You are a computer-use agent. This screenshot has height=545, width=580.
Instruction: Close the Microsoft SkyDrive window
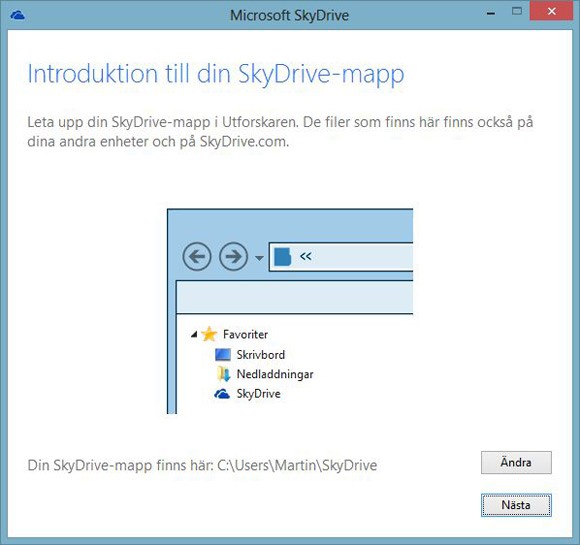pos(552,11)
